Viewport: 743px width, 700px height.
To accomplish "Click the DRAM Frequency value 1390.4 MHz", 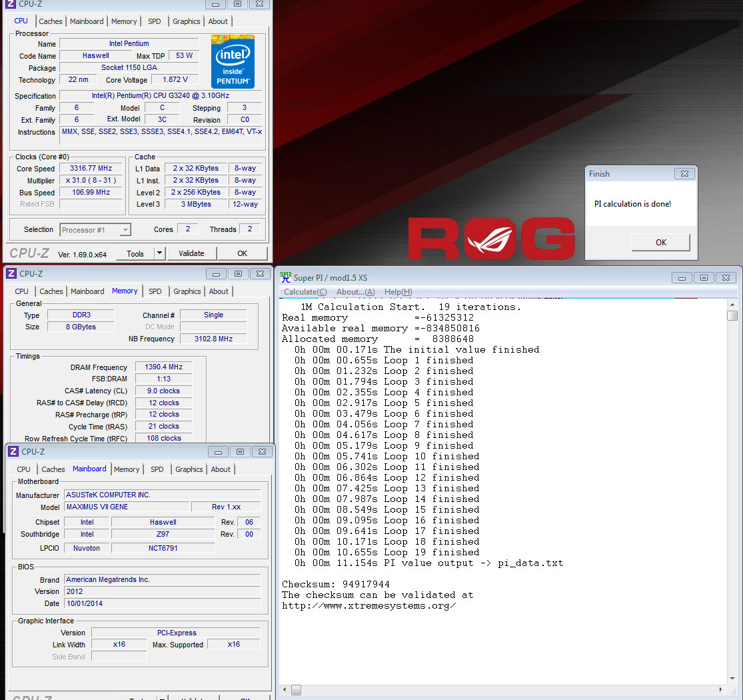I will pos(163,367).
